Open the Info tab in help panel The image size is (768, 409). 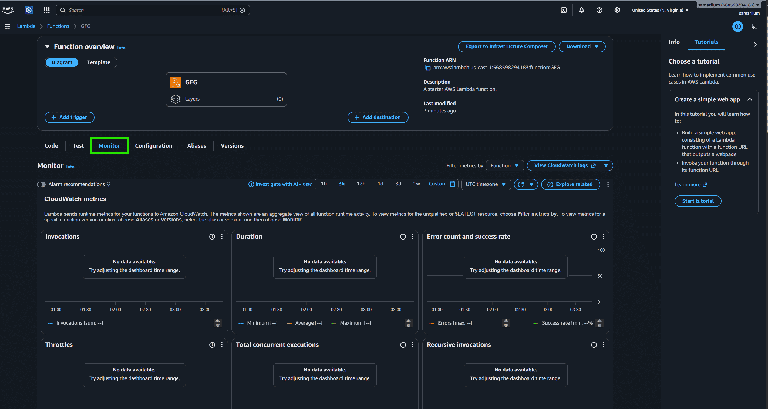tap(674, 42)
